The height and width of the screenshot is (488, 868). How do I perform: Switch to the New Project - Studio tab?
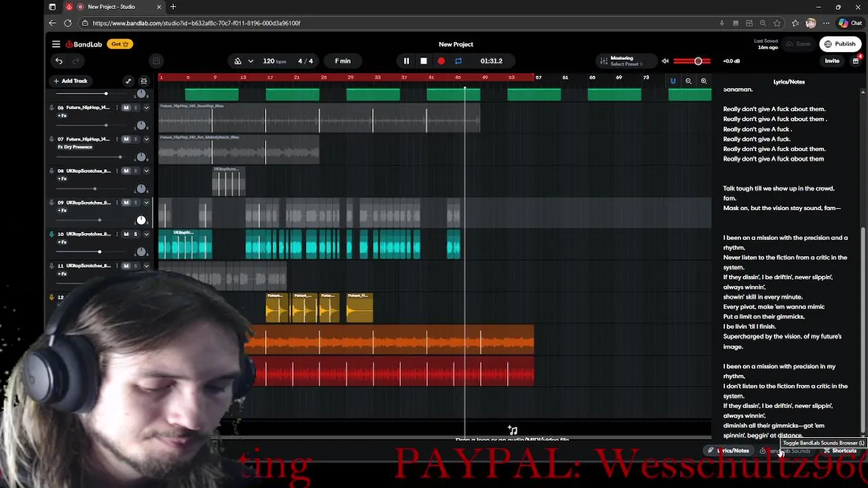(x=113, y=7)
